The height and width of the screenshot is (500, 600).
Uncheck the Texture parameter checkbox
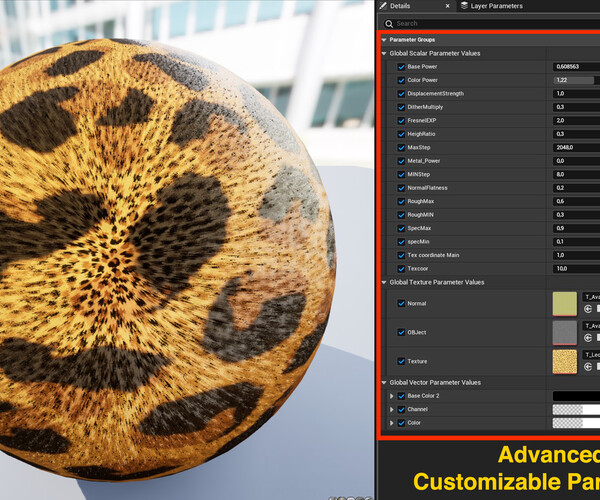click(x=401, y=361)
